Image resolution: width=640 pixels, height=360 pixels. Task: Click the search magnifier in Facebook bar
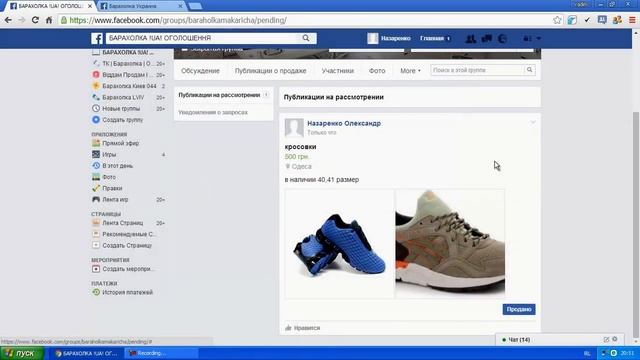306,38
